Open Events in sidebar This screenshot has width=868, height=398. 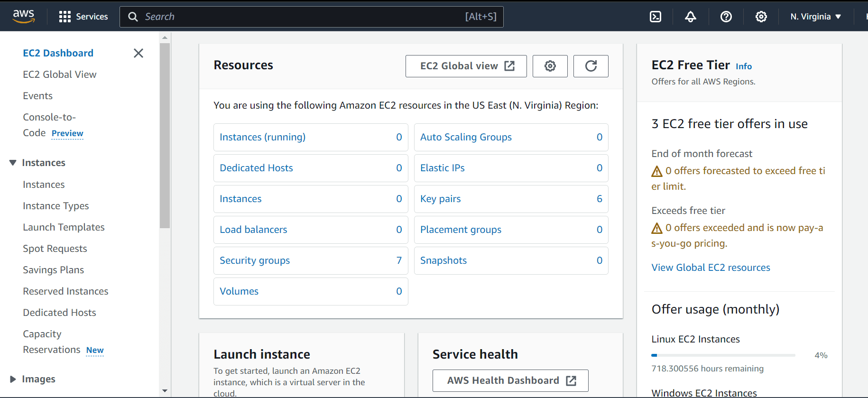click(x=38, y=96)
